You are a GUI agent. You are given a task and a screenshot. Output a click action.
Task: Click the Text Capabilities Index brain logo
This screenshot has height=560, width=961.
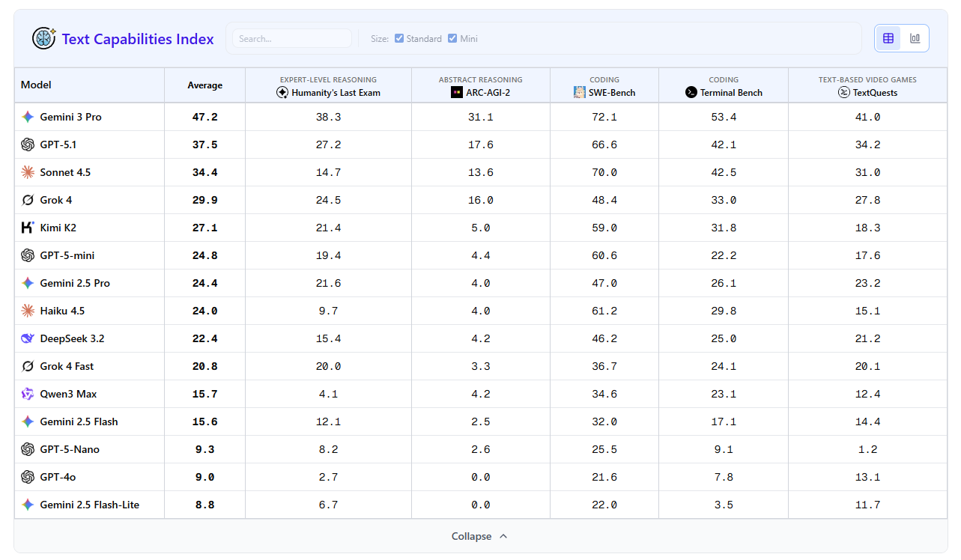44,38
